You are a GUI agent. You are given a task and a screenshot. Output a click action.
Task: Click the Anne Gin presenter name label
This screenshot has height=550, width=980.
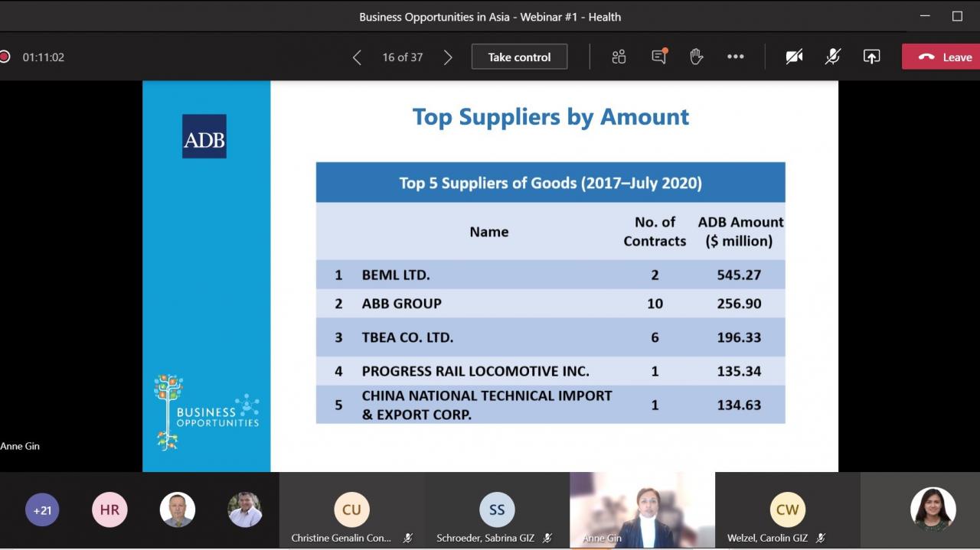point(20,446)
